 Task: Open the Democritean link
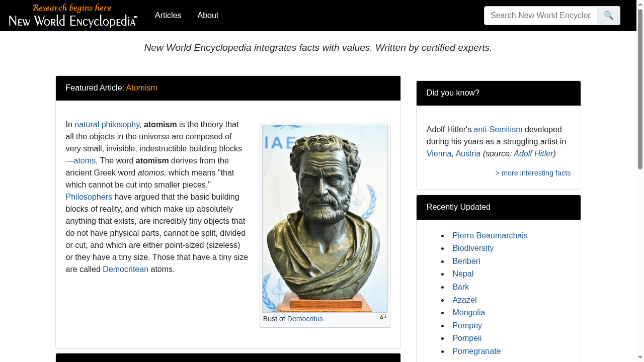(125, 269)
